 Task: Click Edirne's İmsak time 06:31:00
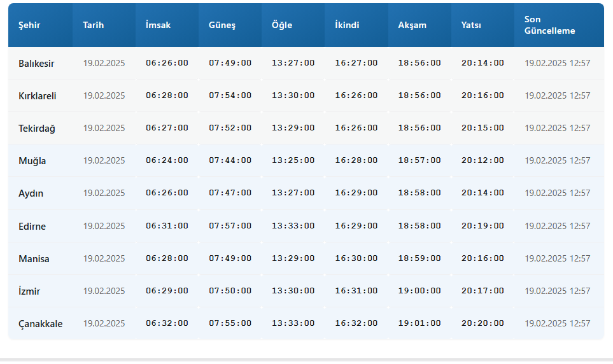click(x=167, y=226)
